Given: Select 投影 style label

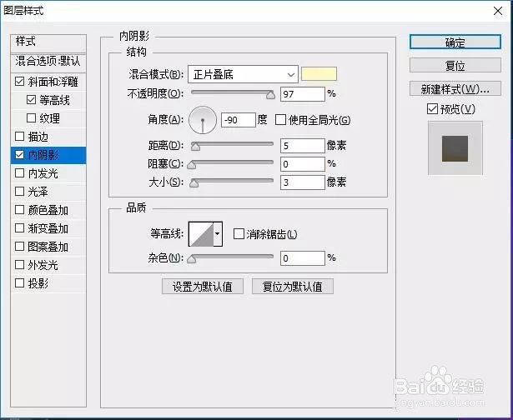Looking at the screenshot, I should [x=38, y=283].
